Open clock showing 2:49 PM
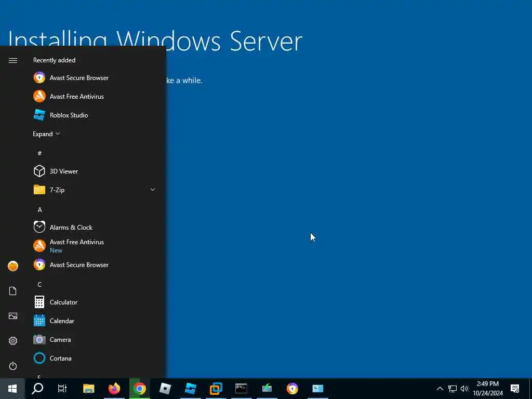Screen dimensions: 532x399 tap(488, 389)
